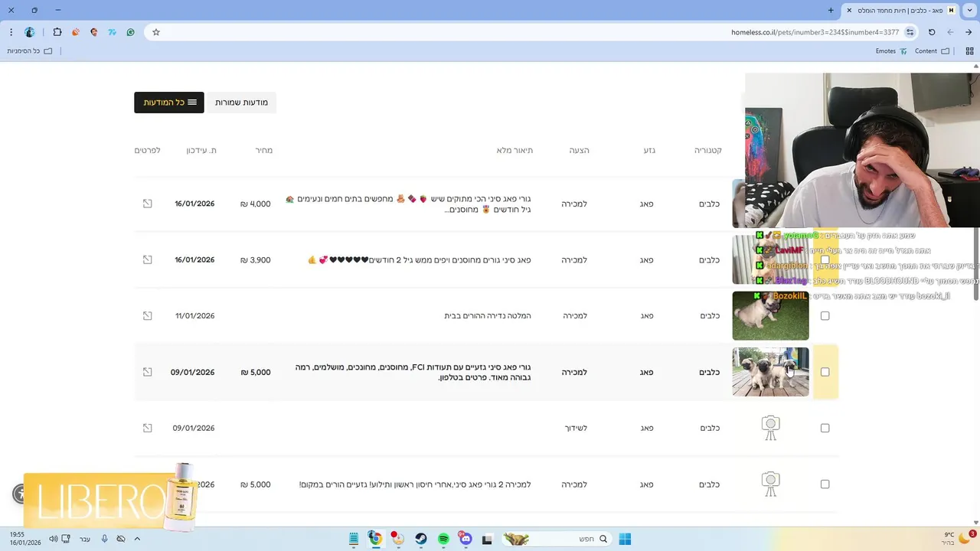Open Spotify from the taskbar
This screenshot has width=980, height=551.
tap(443, 539)
